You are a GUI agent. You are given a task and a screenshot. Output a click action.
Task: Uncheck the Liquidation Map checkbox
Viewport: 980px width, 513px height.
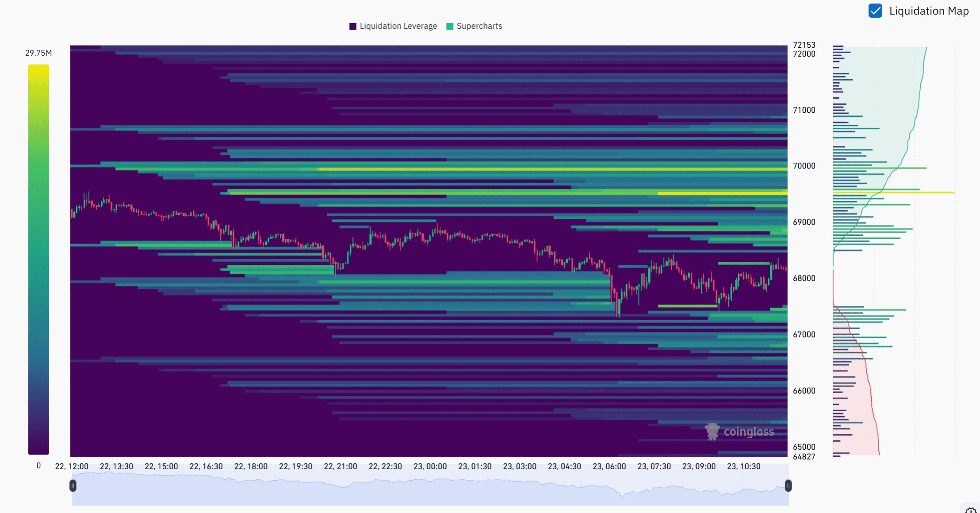(875, 11)
